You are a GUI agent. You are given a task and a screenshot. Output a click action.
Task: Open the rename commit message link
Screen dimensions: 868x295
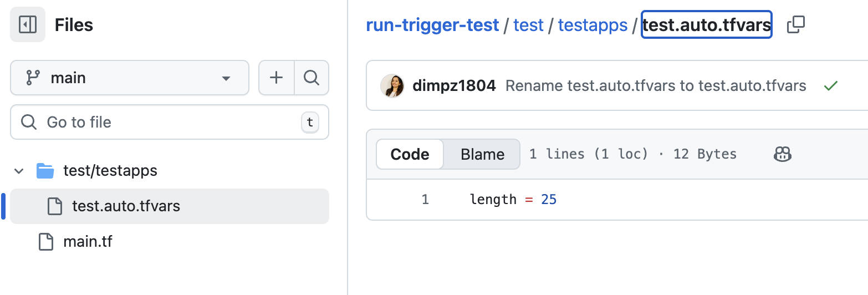pyautogui.click(x=656, y=86)
